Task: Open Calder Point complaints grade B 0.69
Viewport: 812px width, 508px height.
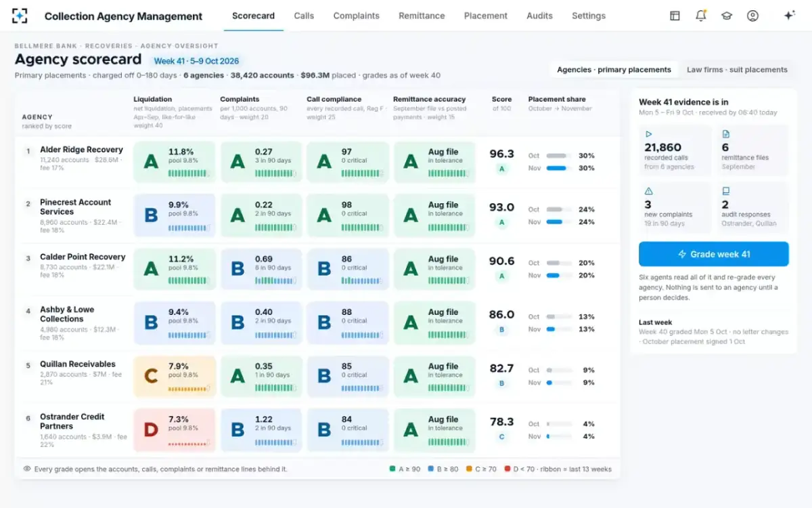Action: [x=261, y=269]
